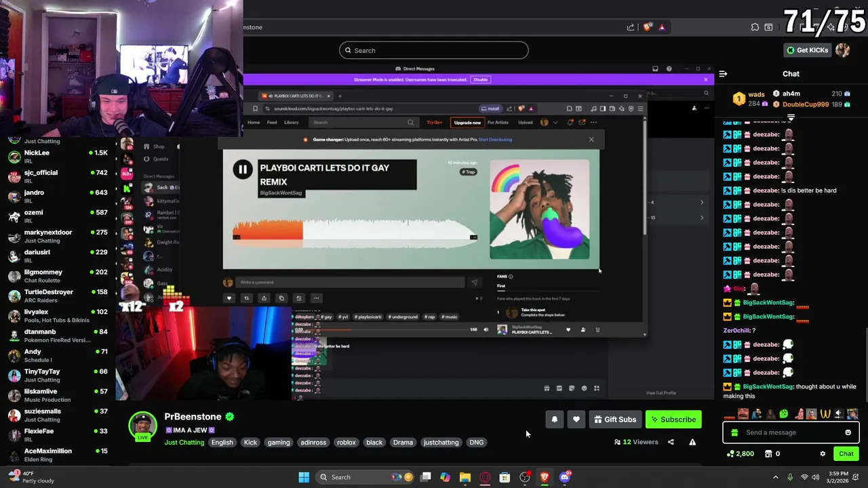Click the # Trap genre tag
The image size is (868, 488).
(469, 172)
